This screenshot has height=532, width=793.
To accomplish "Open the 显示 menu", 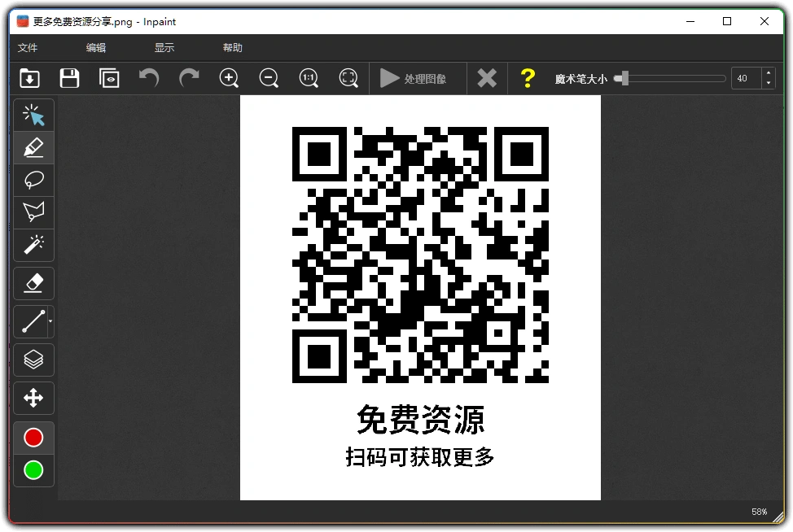I will click(164, 47).
